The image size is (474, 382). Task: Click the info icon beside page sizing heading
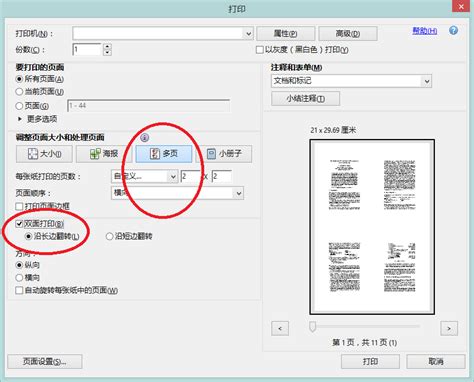pyautogui.click(x=144, y=137)
